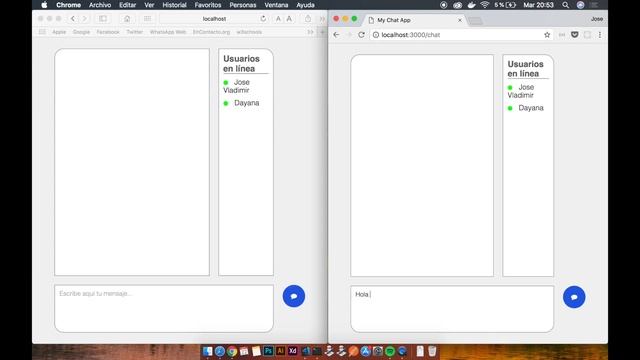The image size is (640, 360).
Task: Open Trash in the Dock
Action: [x=432, y=351]
